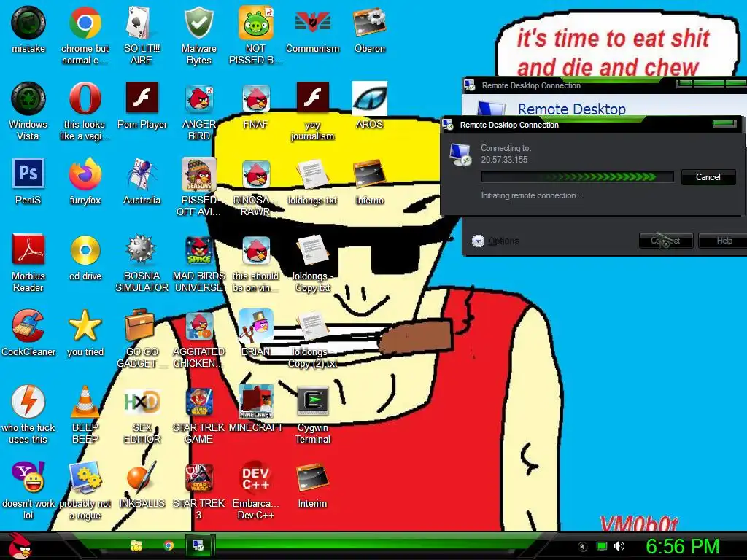This screenshot has height=560, width=747.
Task: Click the 6:56 PM clock
Action: pyautogui.click(x=682, y=546)
